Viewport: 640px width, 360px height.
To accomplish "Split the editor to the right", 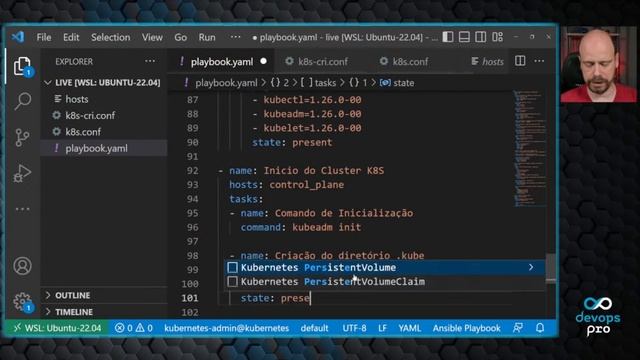I will 520,61.
